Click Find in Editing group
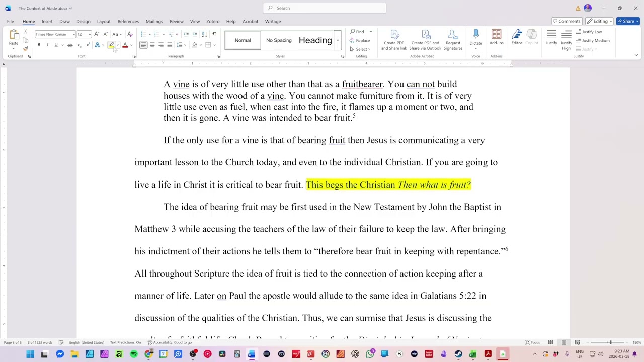This screenshot has width=644, height=362. coord(358,32)
